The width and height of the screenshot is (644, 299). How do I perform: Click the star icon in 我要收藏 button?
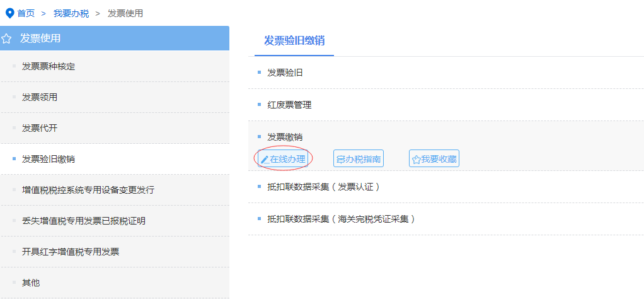(x=416, y=160)
